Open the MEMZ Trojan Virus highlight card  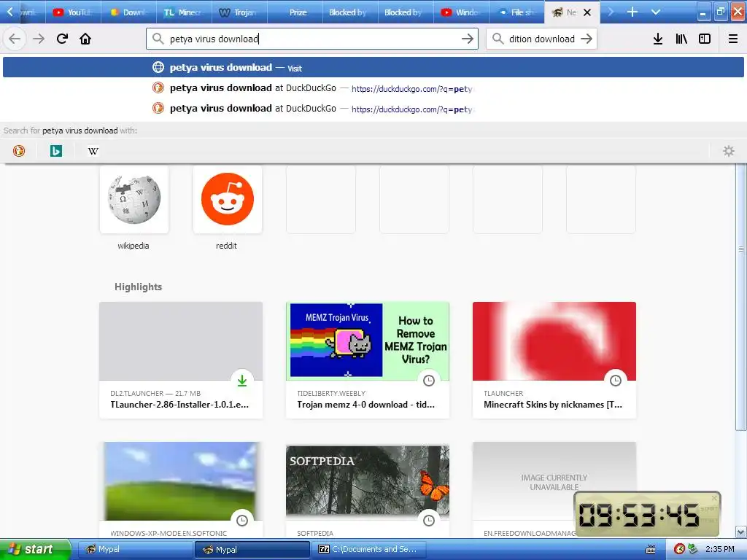pos(368,360)
